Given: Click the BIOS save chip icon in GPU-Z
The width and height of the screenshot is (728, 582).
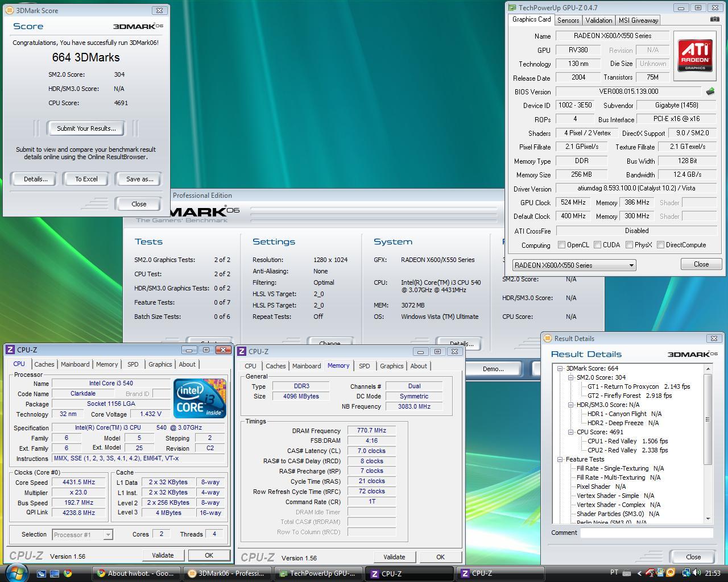Looking at the screenshot, I should click(x=710, y=91).
